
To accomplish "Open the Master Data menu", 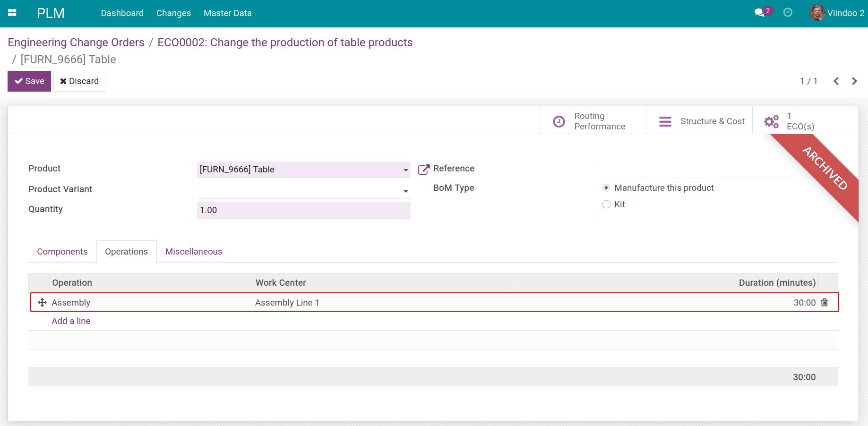I will (x=227, y=13).
